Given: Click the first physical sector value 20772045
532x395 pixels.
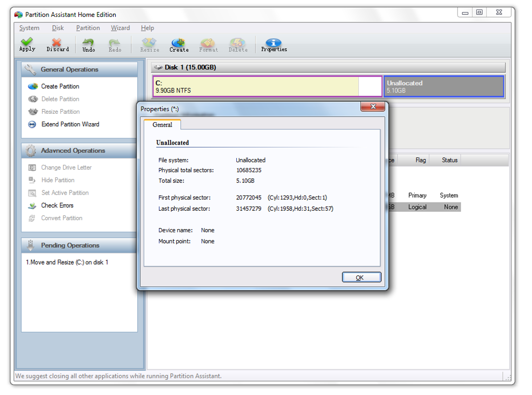Looking at the screenshot, I should tap(249, 197).
